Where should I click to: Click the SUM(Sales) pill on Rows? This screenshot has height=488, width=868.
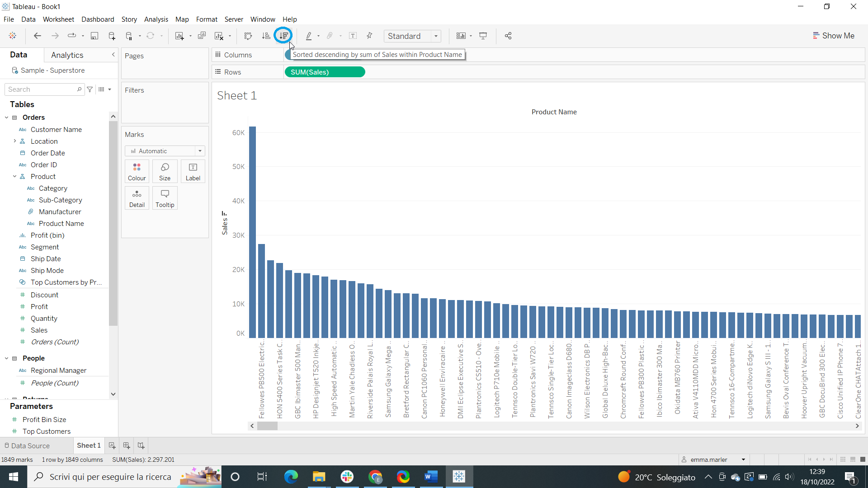325,72
